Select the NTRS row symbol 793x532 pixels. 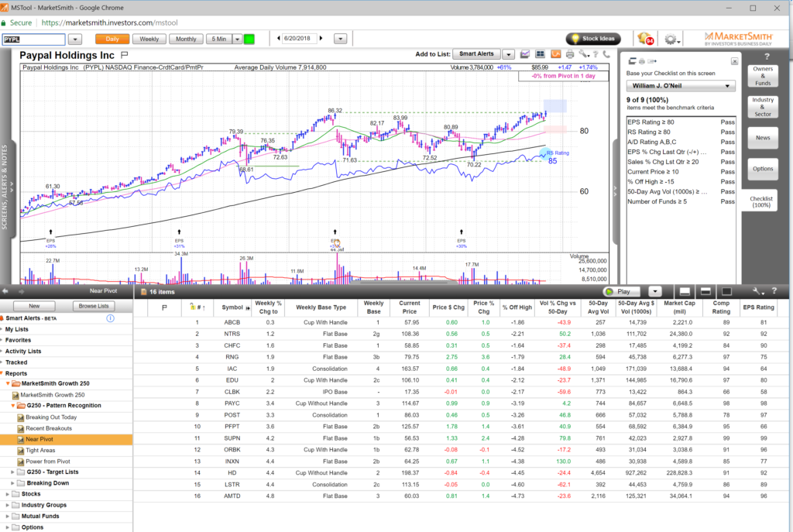[x=232, y=334]
